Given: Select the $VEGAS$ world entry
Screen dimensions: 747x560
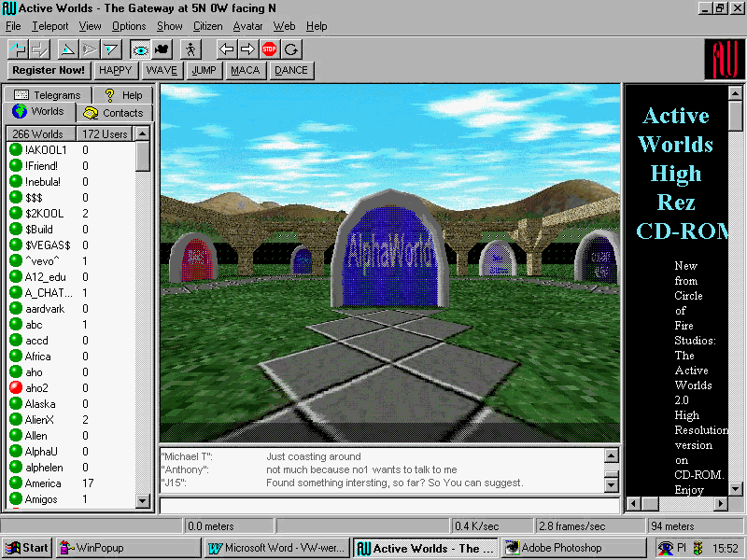Looking at the screenshot, I should [72, 245].
